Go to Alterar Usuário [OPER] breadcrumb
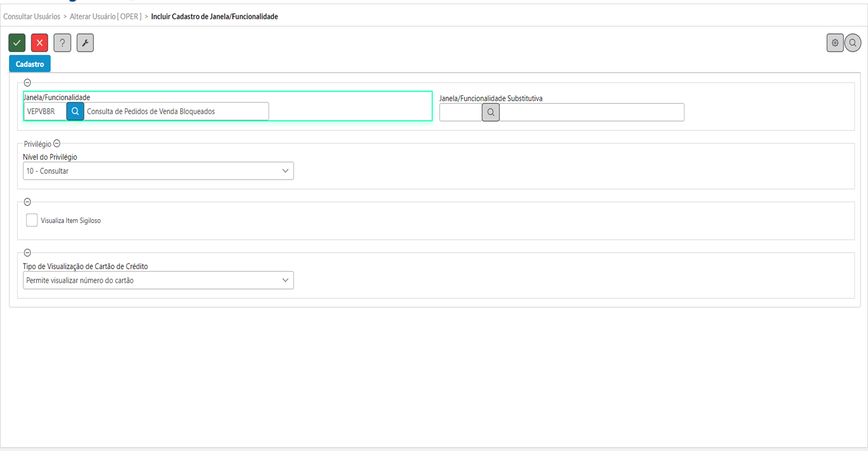This screenshot has width=868, height=451. coord(106,16)
